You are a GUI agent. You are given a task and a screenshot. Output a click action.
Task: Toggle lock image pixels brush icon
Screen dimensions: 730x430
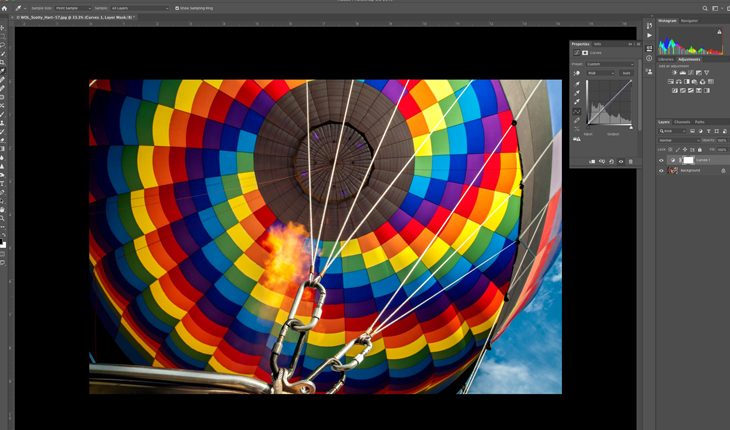678,149
